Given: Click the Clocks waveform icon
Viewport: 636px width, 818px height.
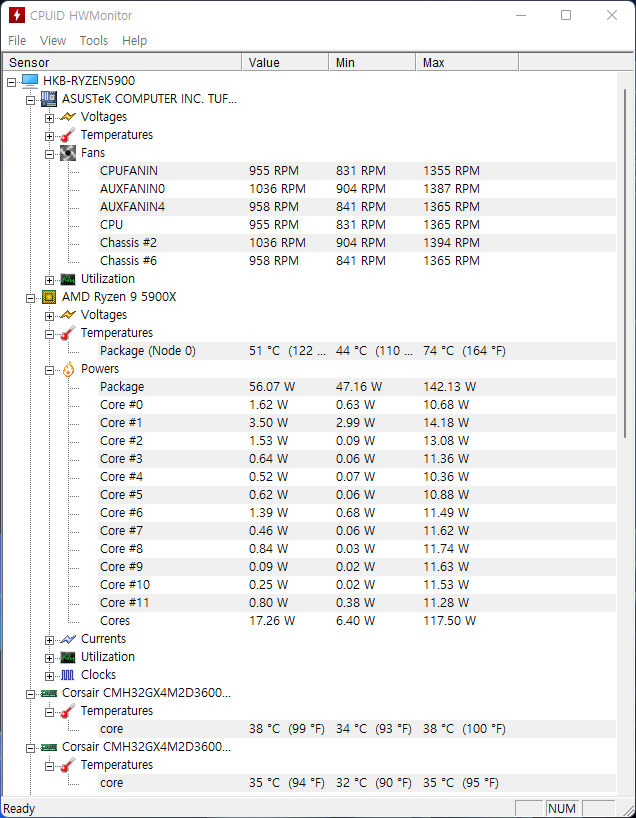Looking at the screenshot, I should click(x=68, y=675).
